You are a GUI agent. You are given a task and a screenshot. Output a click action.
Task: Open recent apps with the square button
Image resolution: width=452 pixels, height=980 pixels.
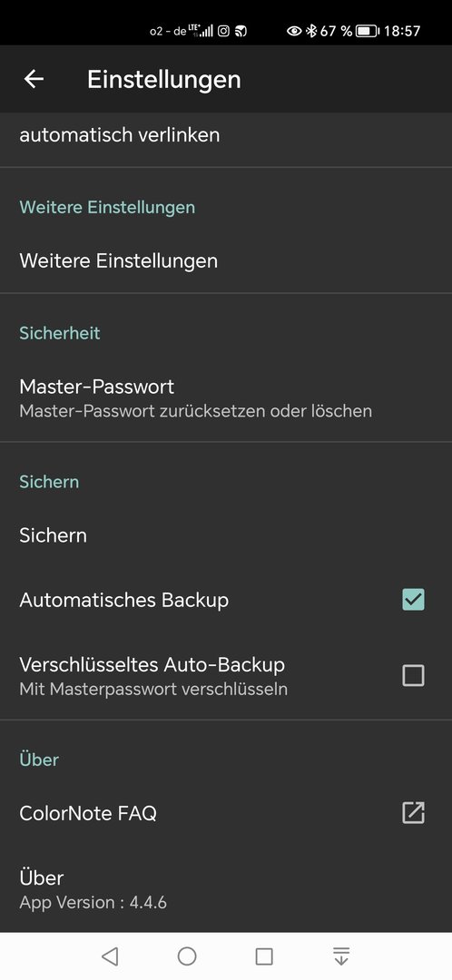264,956
